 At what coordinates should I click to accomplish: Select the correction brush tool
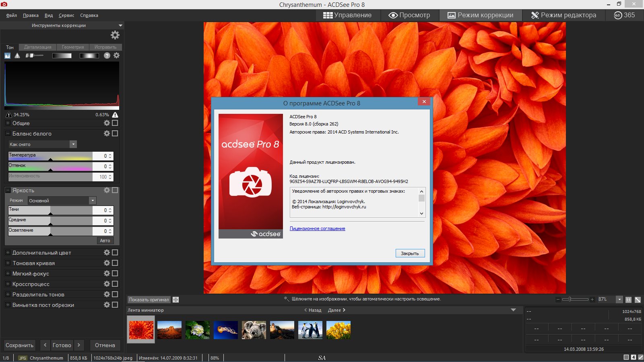pyautogui.click(x=34, y=56)
